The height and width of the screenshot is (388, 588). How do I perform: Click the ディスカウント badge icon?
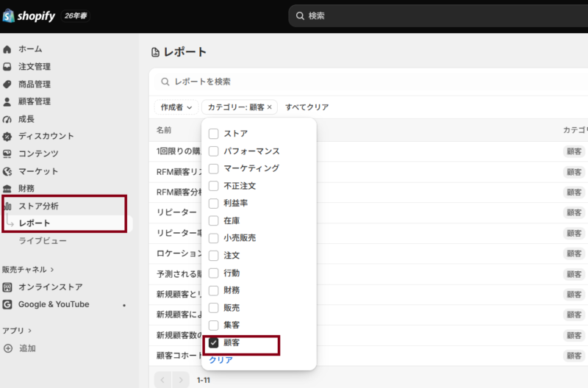(7, 137)
